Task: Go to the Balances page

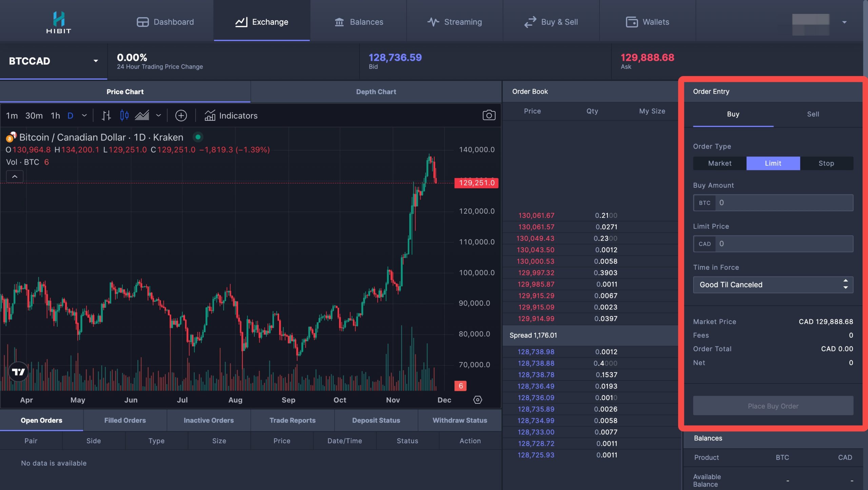Action: 359,22
